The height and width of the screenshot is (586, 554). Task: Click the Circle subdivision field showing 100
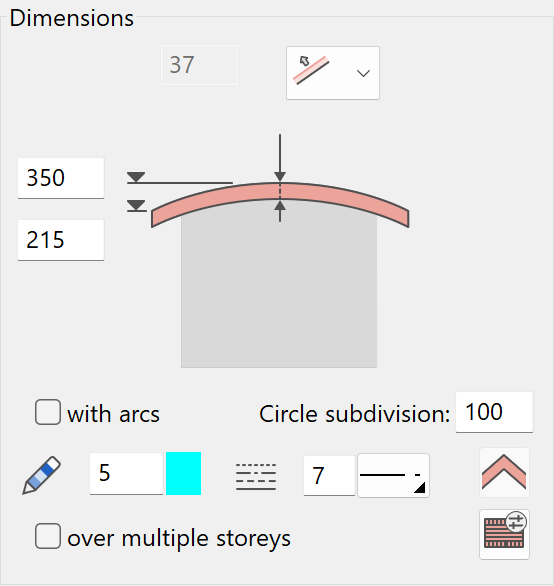494,412
